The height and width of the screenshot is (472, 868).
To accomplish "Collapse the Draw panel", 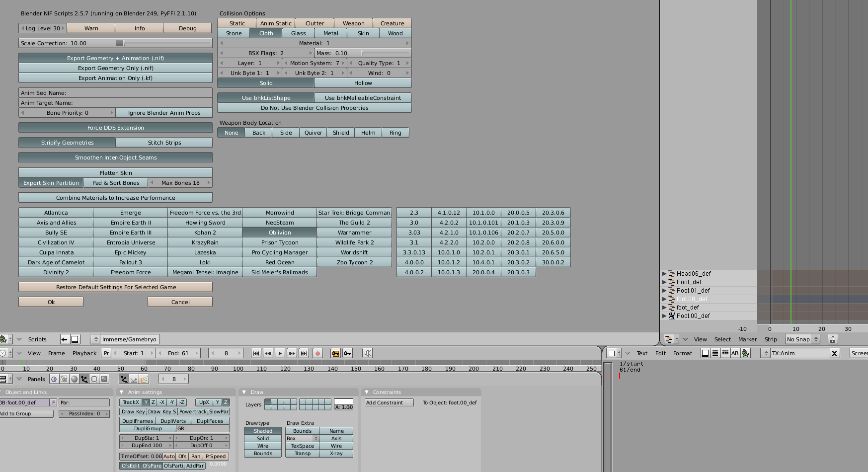I will coord(244,393).
